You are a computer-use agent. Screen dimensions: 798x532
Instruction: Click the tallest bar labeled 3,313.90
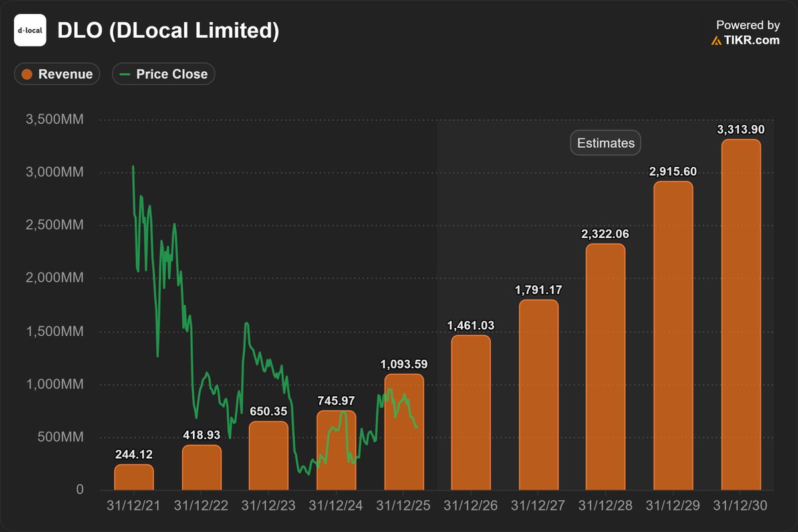pos(741,313)
